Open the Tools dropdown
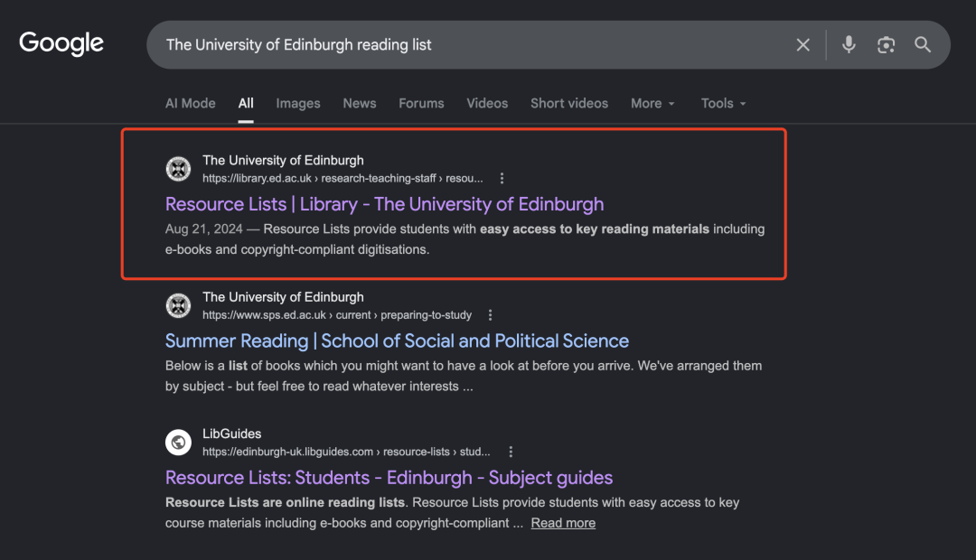Viewport: 976px width, 560px height. pyautogui.click(x=723, y=103)
